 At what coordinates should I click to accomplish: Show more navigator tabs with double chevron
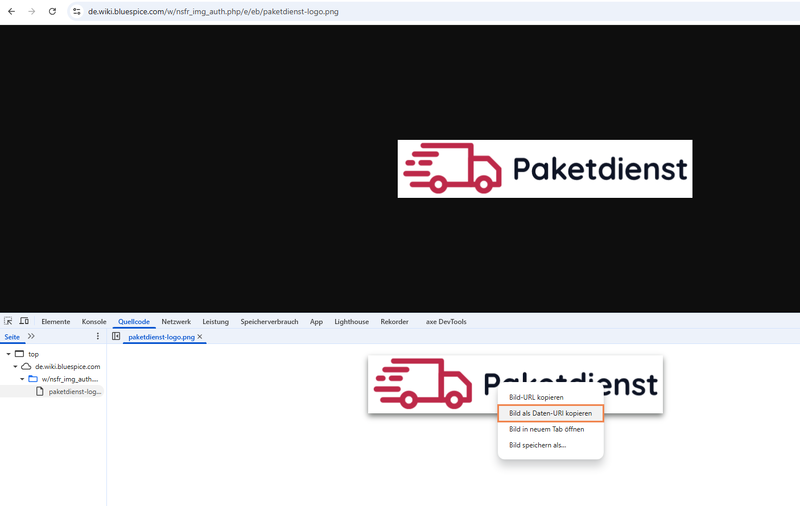tap(31, 337)
